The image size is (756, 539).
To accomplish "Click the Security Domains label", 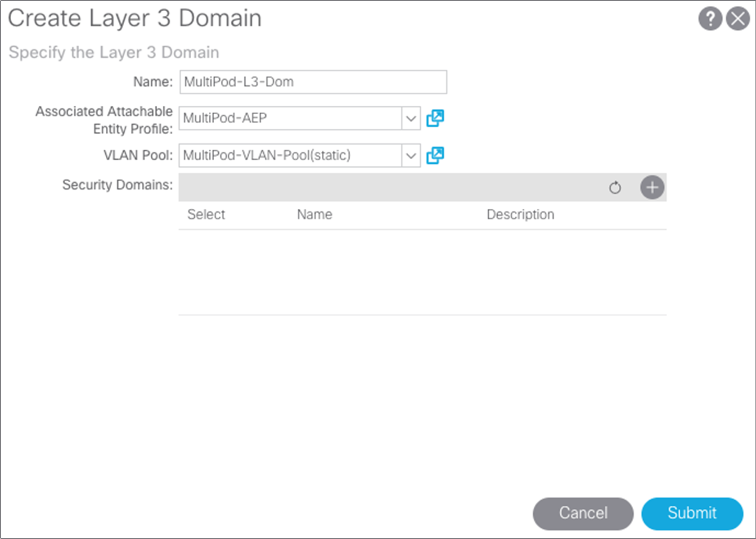I will coord(117,185).
